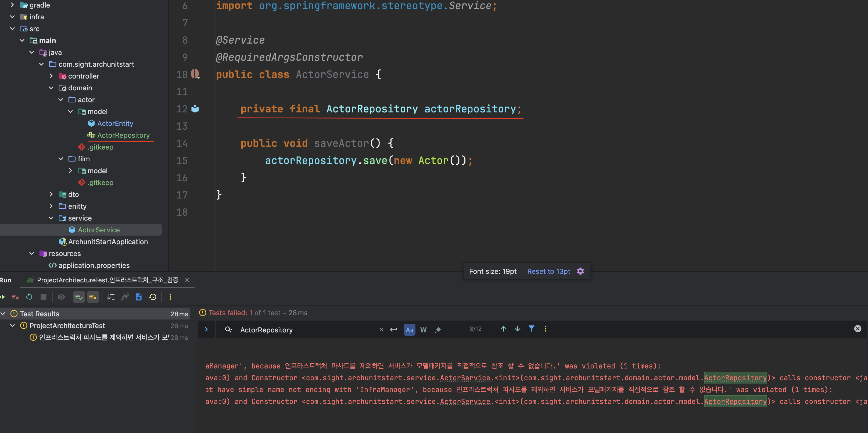This screenshot has width=868, height=433.
Task: Click the Rerun Failed Tests icon
Action: [15, 297]
